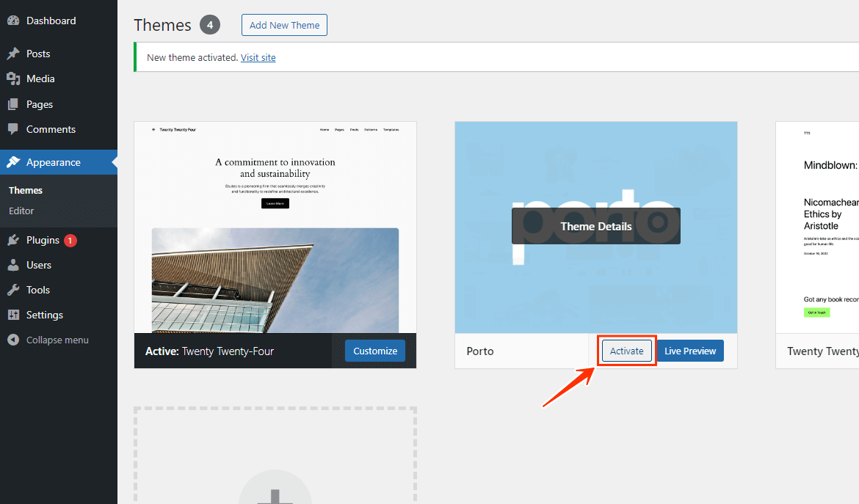
Task: Activate the Porto theme
Action: click(x=627, y=351)
